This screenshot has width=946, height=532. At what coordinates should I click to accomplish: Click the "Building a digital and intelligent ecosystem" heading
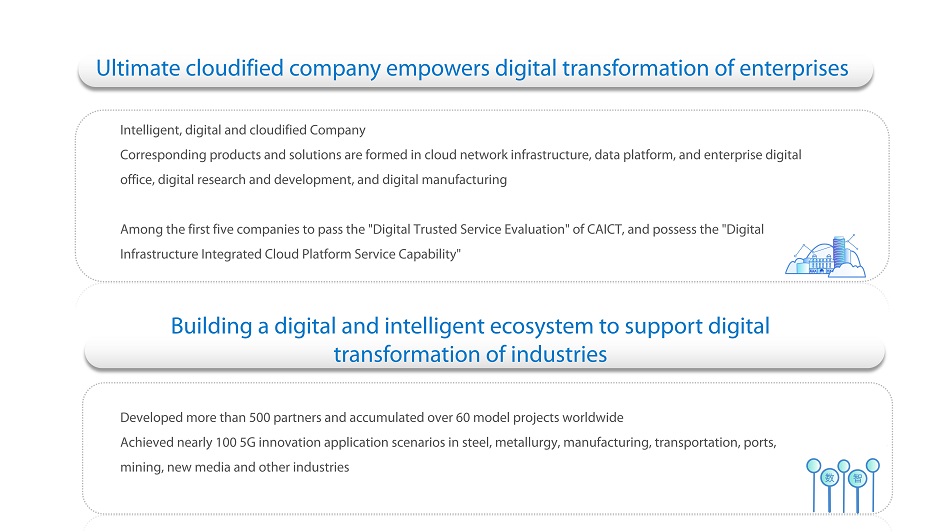click(470, 340)
